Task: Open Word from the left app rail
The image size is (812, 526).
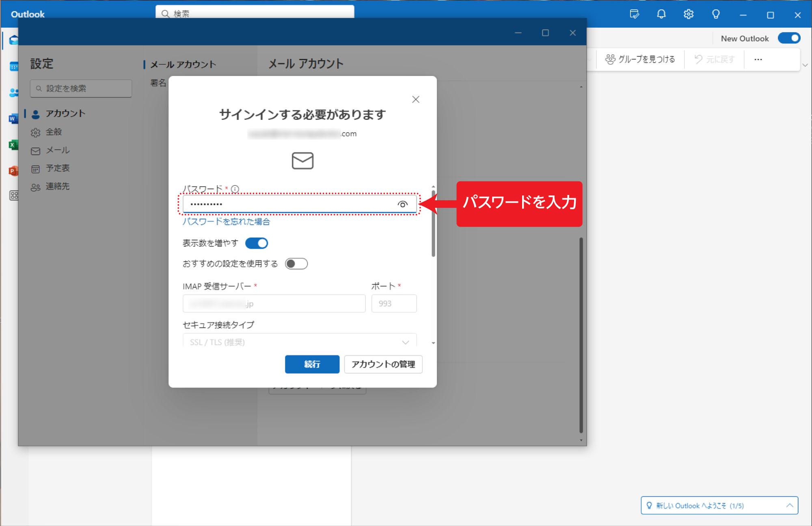Action: [x=13, y=119]
